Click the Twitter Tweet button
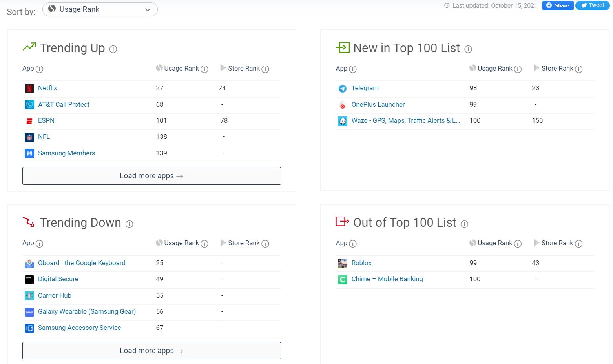 tap(593, 5)
